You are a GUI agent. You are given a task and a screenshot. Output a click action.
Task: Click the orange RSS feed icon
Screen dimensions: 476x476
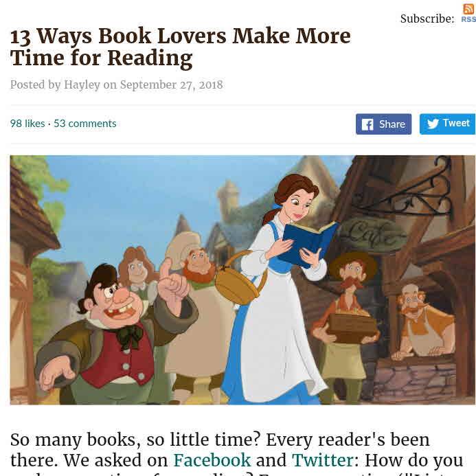tap(468, 9)
